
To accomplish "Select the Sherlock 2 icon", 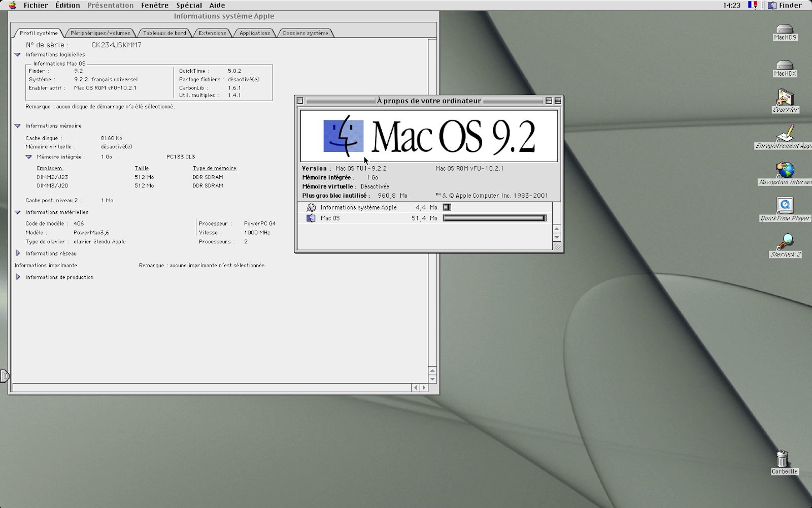I will click(x=786, y=242).
